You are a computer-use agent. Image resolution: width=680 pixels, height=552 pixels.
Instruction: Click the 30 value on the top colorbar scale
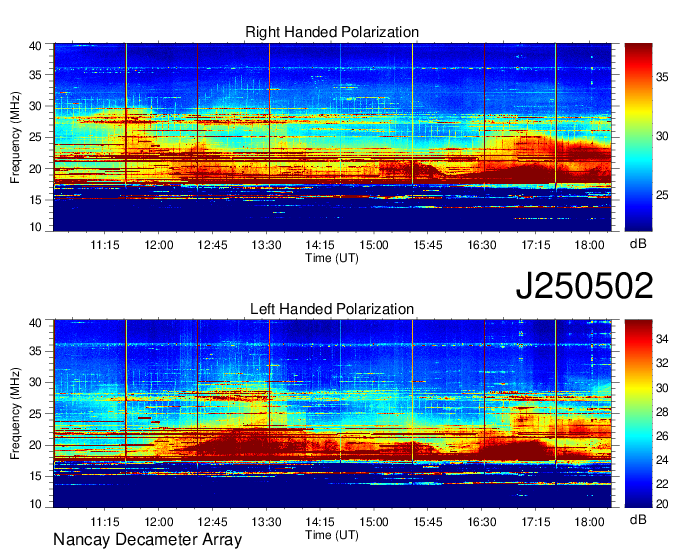pos(662,136)
